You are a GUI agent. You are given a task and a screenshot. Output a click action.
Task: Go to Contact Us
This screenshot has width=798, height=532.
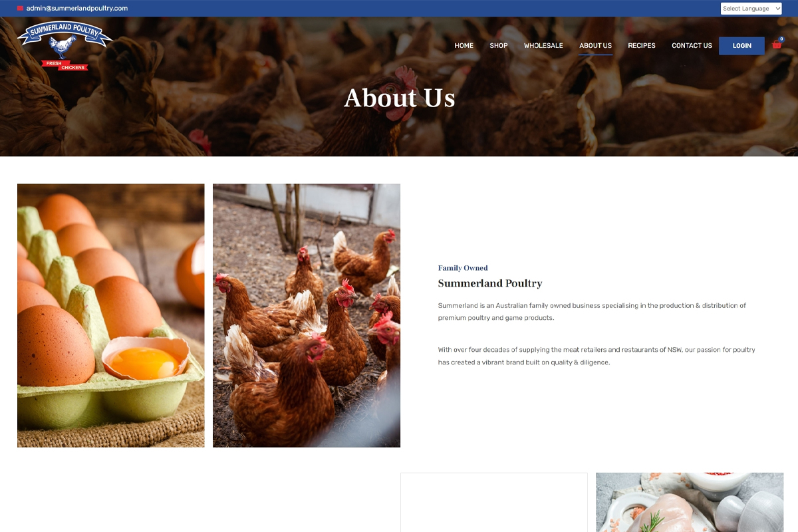[x=692, y=46]
